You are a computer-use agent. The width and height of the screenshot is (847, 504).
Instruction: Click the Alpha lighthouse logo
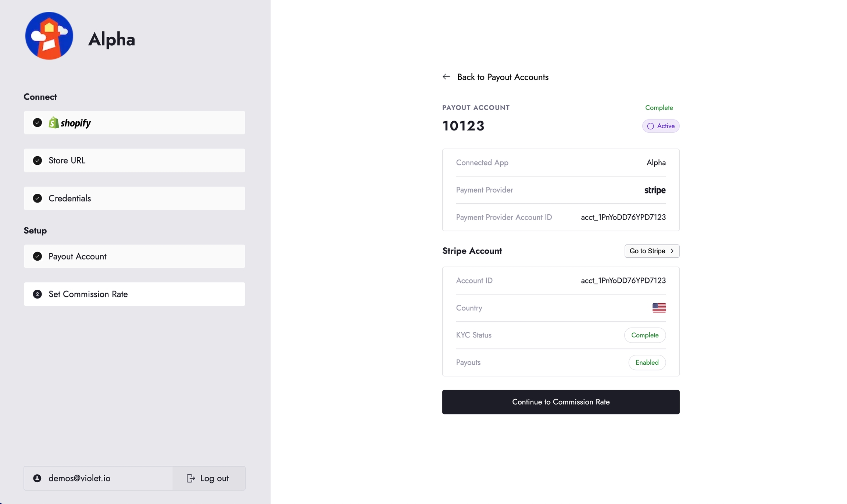[x=49, y=36]
